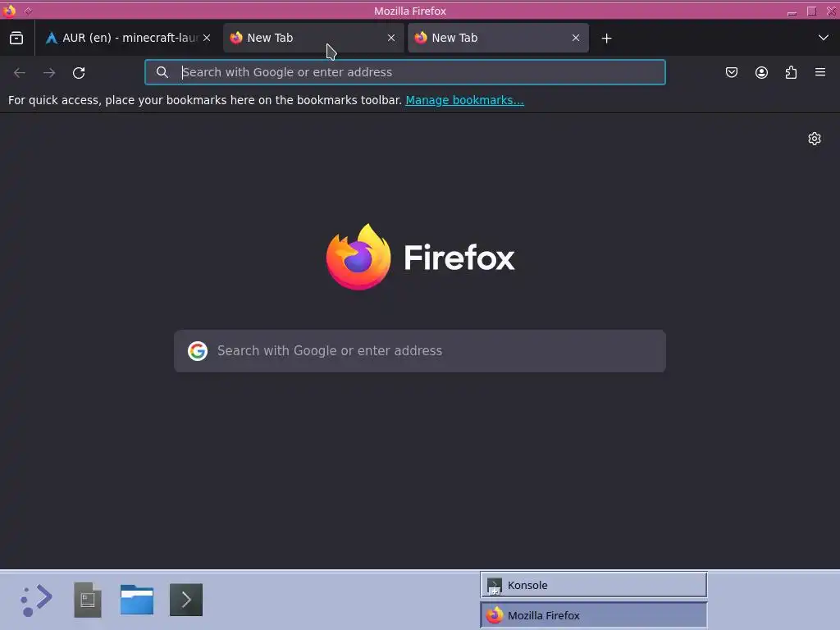The width and height of the screenshot is (840, 630).
Task: Expand the list all tabs chevron
Action: [824, 38]
